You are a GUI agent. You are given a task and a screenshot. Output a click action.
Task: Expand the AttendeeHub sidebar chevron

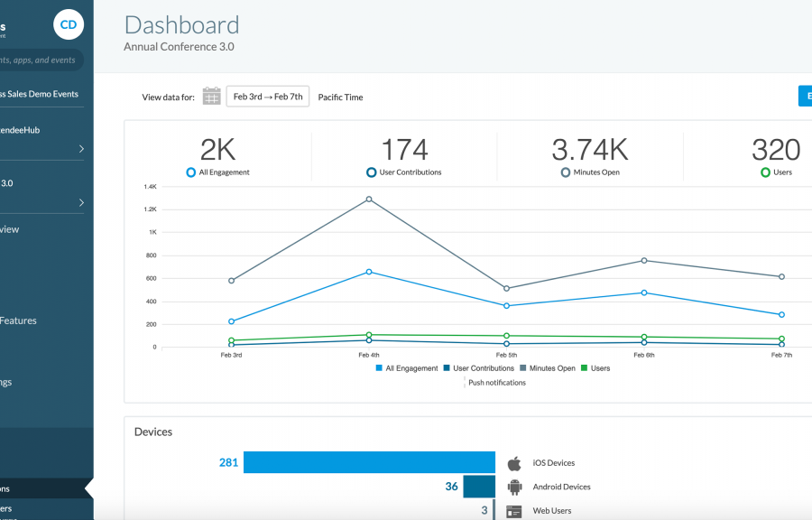(x=81, y=149)
